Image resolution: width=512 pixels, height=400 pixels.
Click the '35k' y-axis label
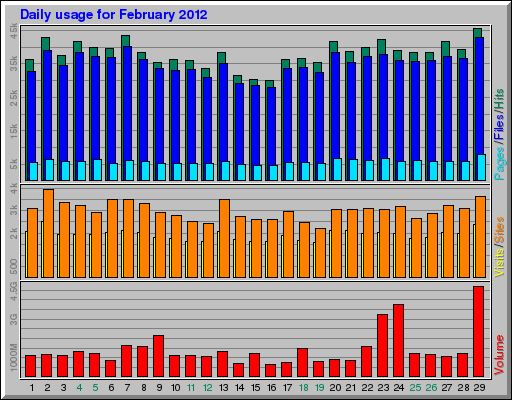pos(14,64)
